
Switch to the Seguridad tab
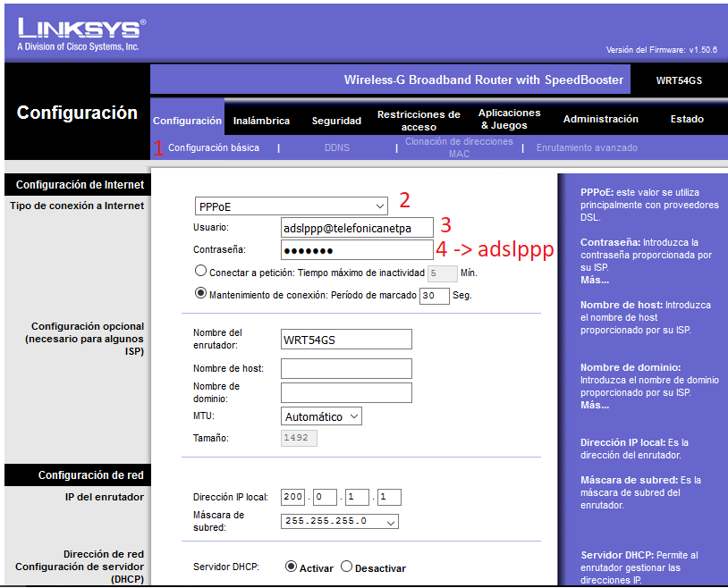pyautogui.click(x=336, y=121)
